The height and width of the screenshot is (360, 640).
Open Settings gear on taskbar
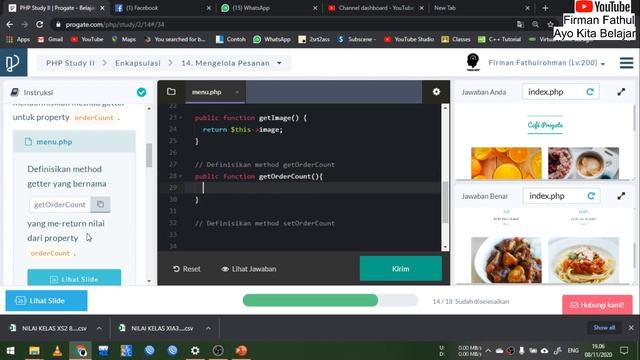pos(195,351)
